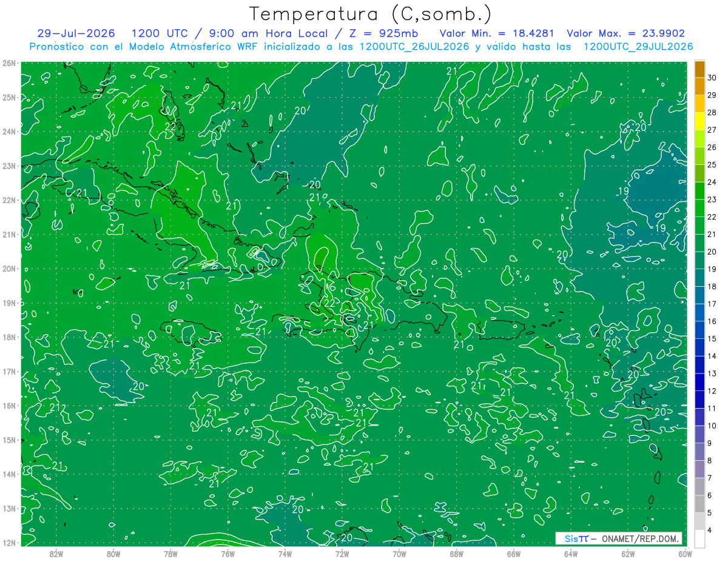Click the "23N" latitude axis label

[9, 166]
